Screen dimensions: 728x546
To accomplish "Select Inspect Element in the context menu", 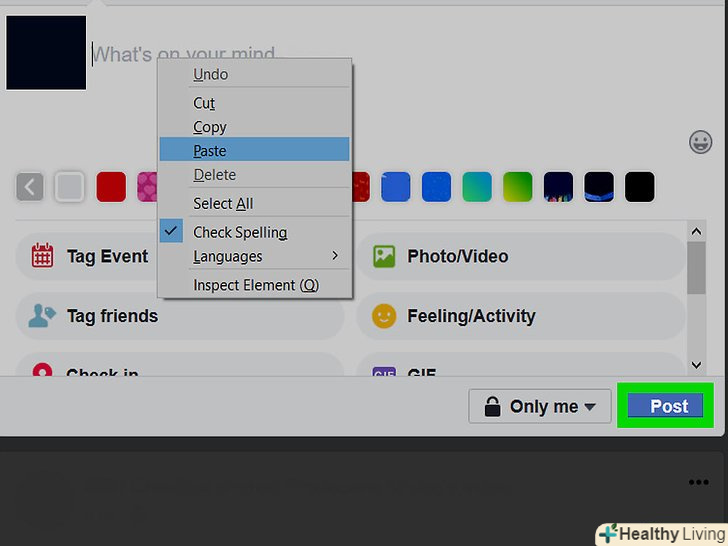I will pyautogui.click(x=255, y=285).
